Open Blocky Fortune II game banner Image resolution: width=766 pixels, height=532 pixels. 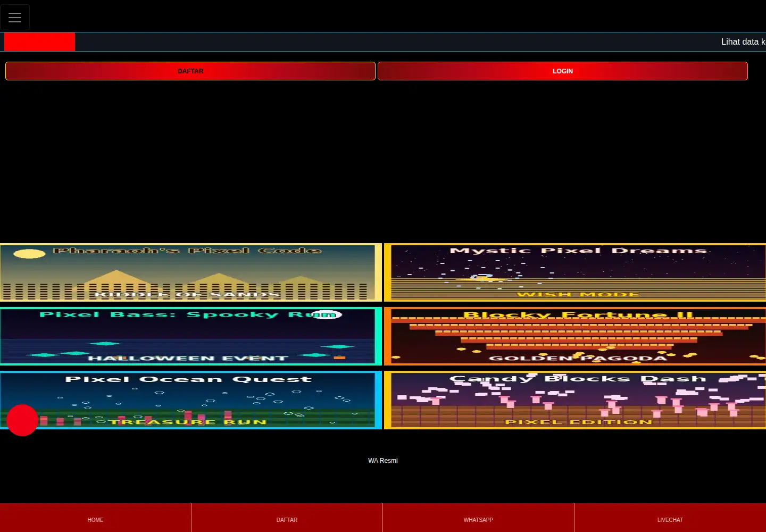click(575, 336)
